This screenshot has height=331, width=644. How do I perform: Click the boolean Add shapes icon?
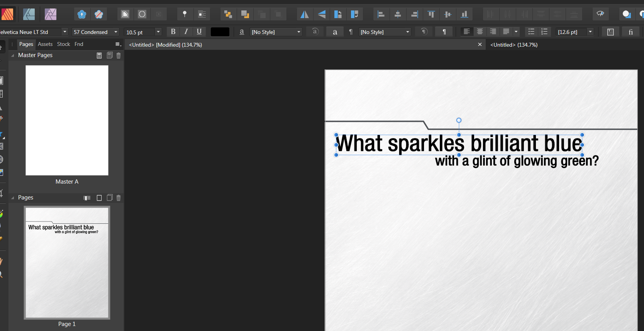(x=626, y=14)
